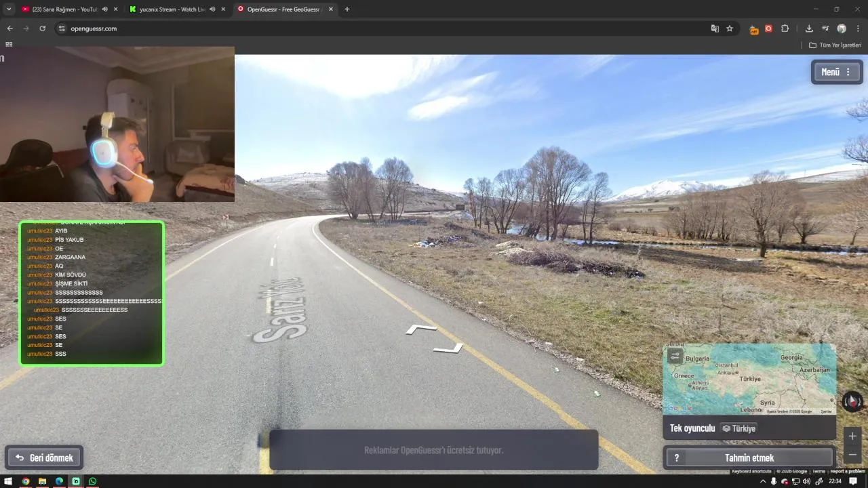Image resolution: width=868 pixels, height=488 pixels.
Task: Click the ad banner below the road
Action: [434, 450]
